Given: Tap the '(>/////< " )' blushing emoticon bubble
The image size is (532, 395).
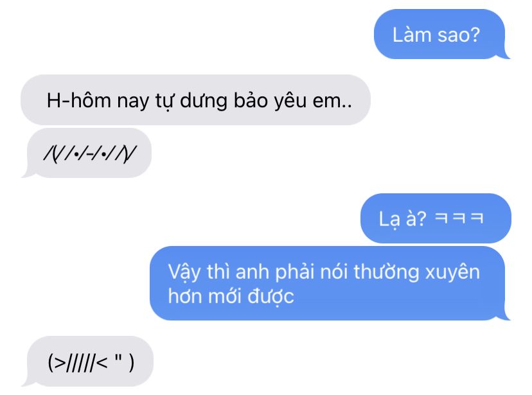Looking at the screenshot, I should point(90,362).
